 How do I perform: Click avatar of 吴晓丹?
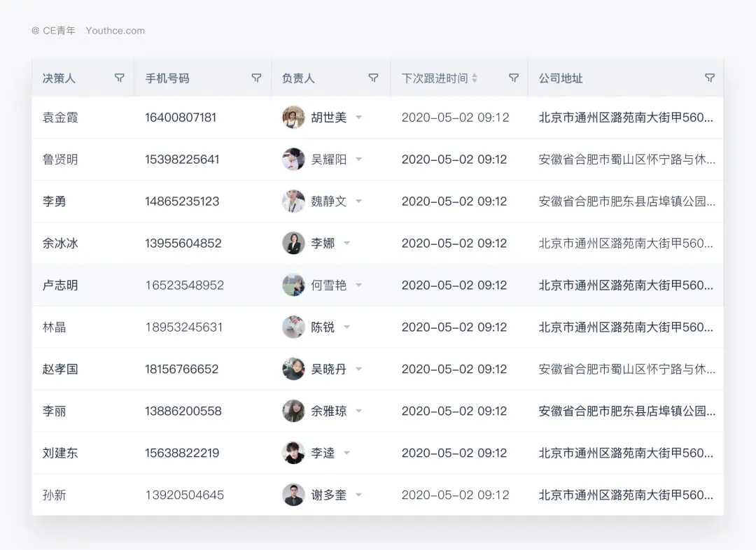click(293, 369)
